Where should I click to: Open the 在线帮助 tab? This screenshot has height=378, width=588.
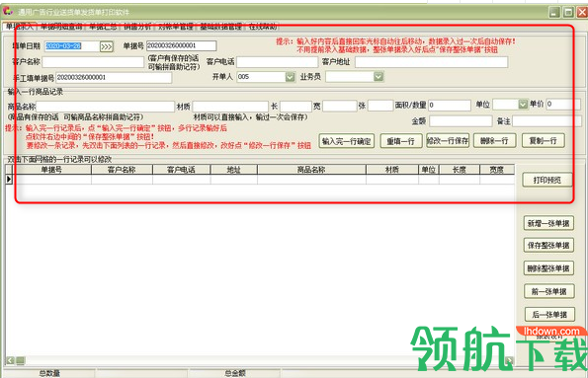pyautogui.click(x=263, y=27)
